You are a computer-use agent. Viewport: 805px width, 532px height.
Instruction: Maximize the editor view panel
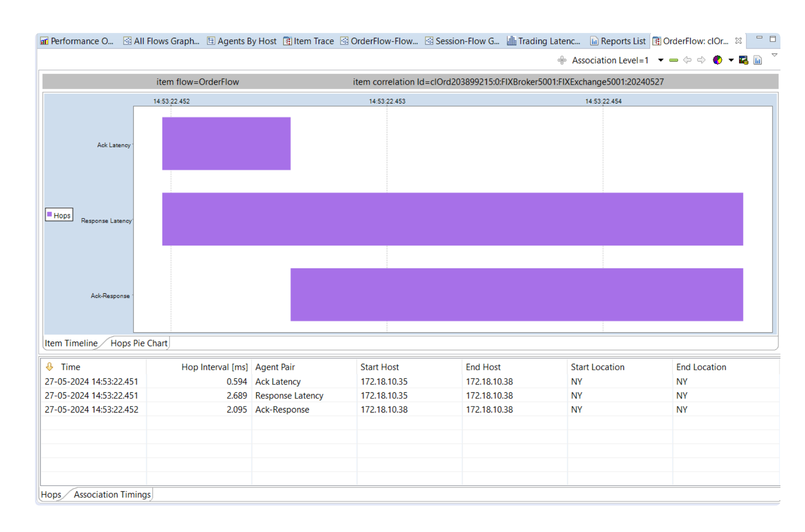773,39
